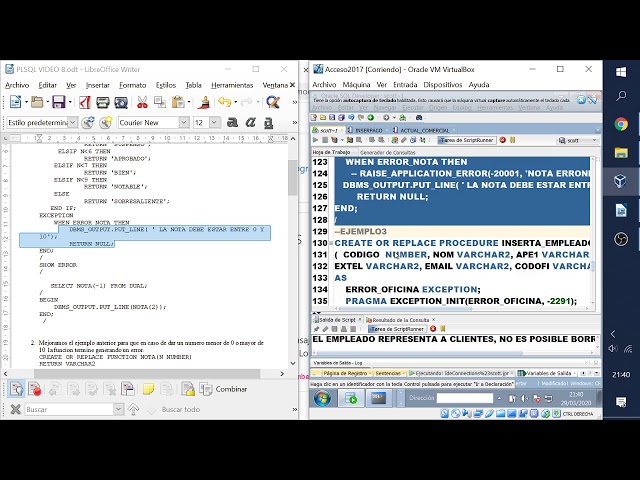The width and height of the screenshot is (640, 480).
Task: Toggle track changes recording in Writer
Action: pos(35,389)
